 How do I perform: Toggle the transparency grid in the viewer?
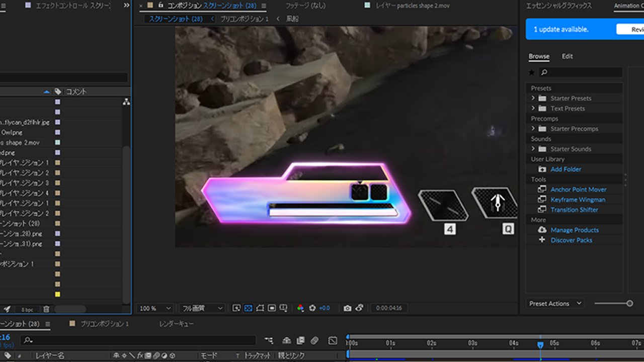248,308
